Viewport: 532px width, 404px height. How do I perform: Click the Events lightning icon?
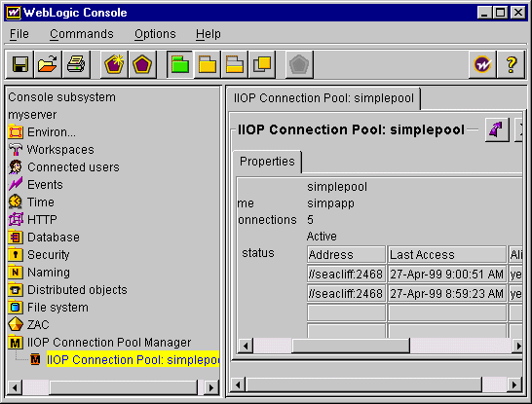pyautogui.click(x=16, y=185)
